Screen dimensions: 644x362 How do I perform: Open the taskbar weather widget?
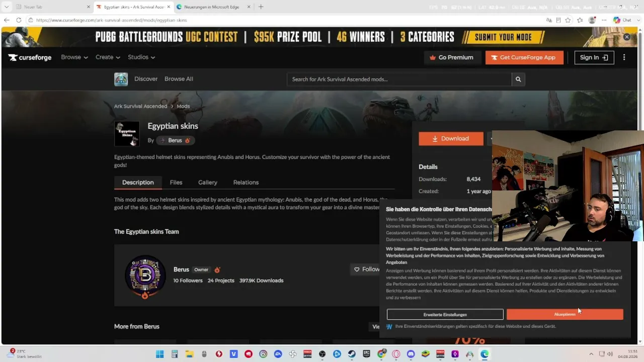(24, 353)
